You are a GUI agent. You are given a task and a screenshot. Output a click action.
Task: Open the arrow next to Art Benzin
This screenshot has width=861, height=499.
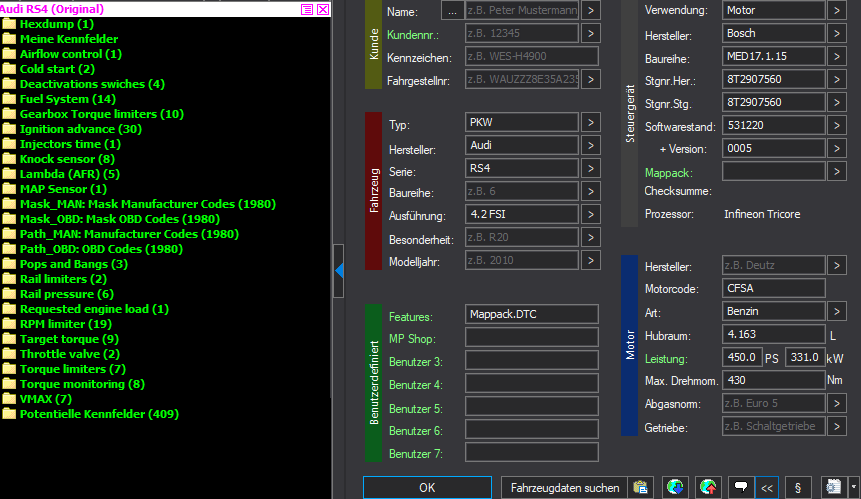[x=836, y=312]
